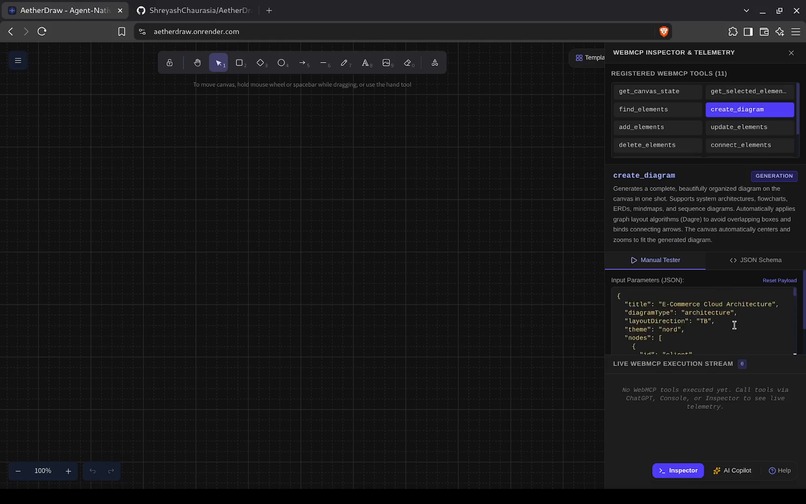The width and height of the screenshot is (806, 504).
Task: Select the Rectangle shape tool
Action: [240, 63]
